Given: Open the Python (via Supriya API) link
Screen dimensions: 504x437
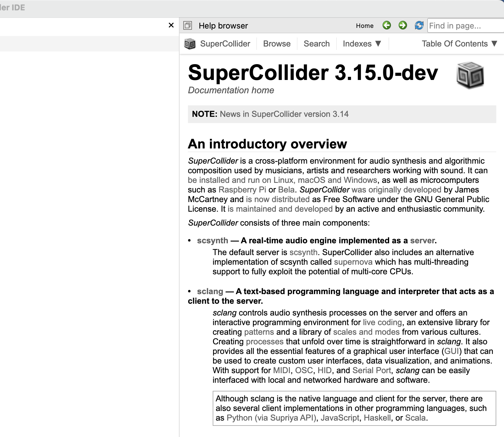Looking at the screenshot, I should 271,418.
